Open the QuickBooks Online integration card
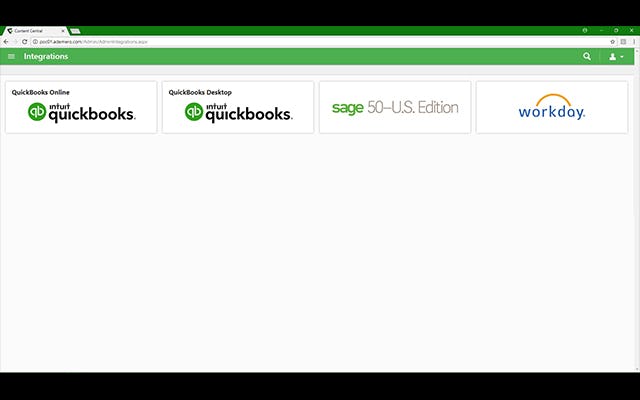The height and width of the screenshot is (400, 640). click(x=81, y=107)
